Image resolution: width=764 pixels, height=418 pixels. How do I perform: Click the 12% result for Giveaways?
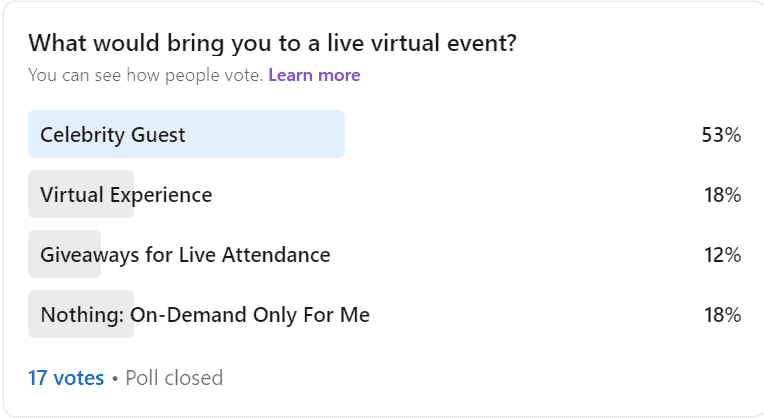723,255
